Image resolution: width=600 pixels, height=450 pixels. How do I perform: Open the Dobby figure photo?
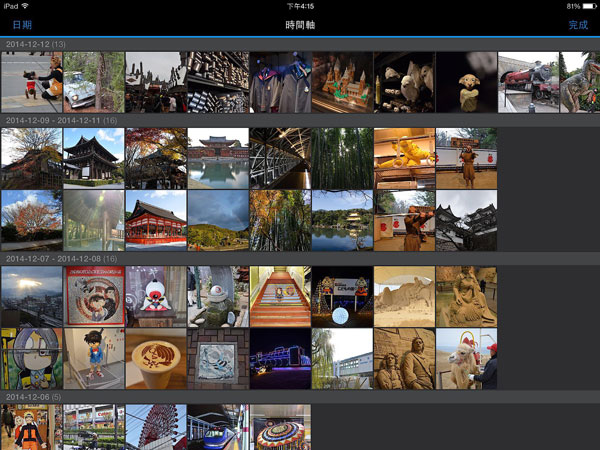tap(466, 82)
